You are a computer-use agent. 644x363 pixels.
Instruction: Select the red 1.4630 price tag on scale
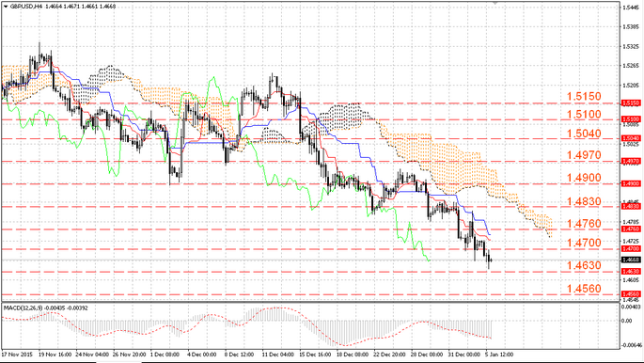tap(630, 272)
